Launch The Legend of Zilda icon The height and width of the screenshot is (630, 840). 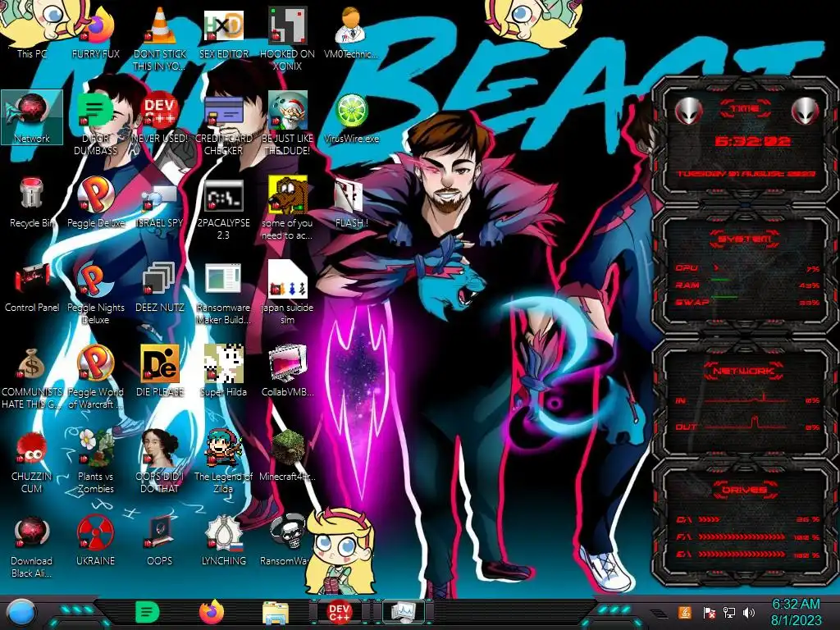click(223, 462)
